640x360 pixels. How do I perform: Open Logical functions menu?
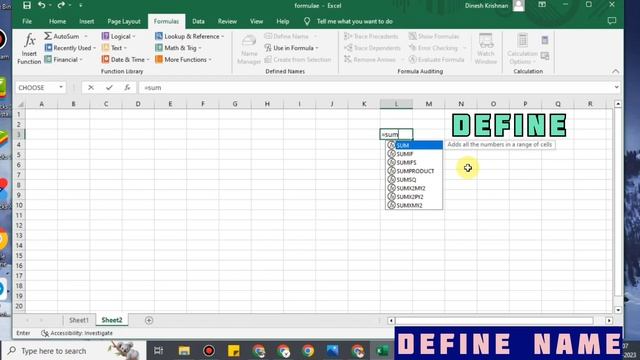118,36
